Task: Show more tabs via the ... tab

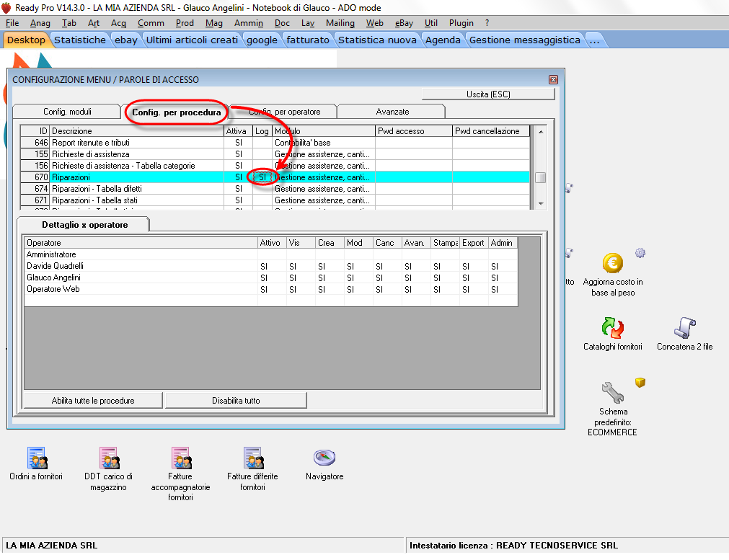Action: click(x=594, y=40)
